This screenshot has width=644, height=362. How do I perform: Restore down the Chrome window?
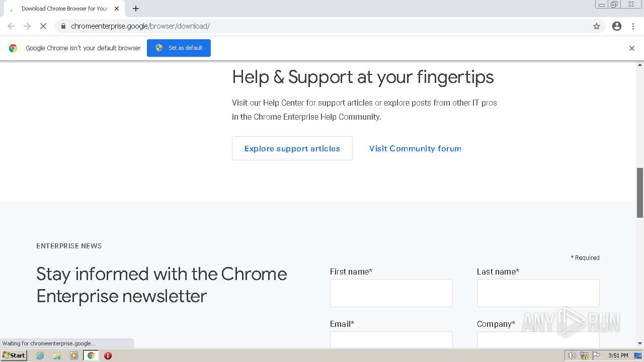point(614,5)
